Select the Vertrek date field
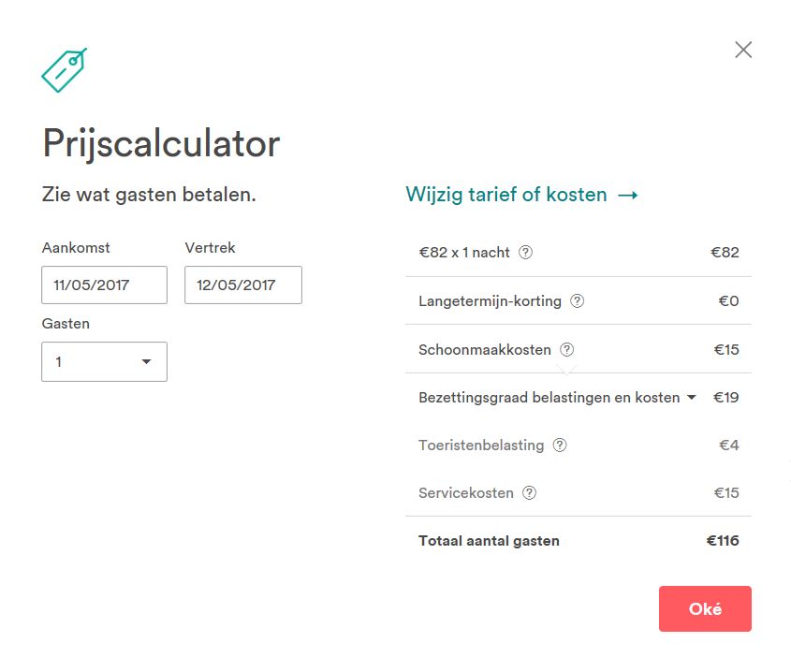The height and width of the screenshot is (672, 791). (242, 285)
